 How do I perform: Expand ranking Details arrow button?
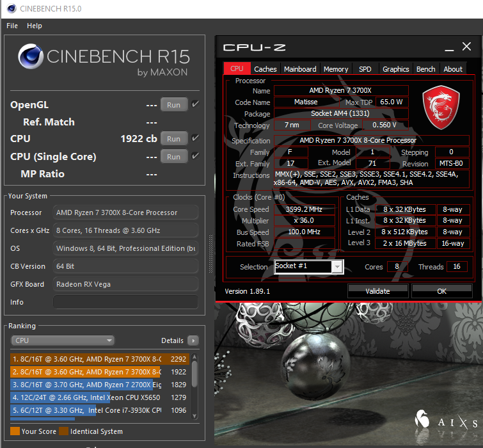[x=193, y=340]
